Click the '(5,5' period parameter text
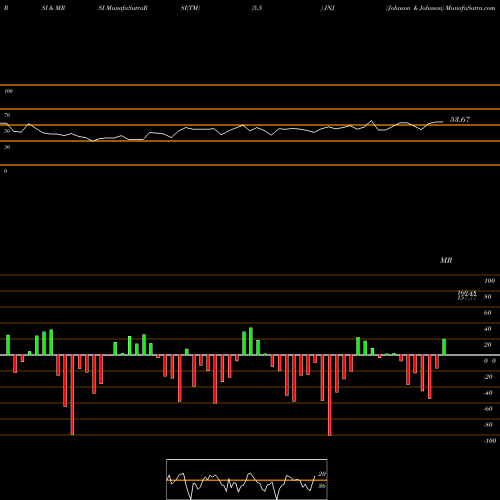Image resolution: width=500 pixels, height=500 pixels. (x=257, y=8)
